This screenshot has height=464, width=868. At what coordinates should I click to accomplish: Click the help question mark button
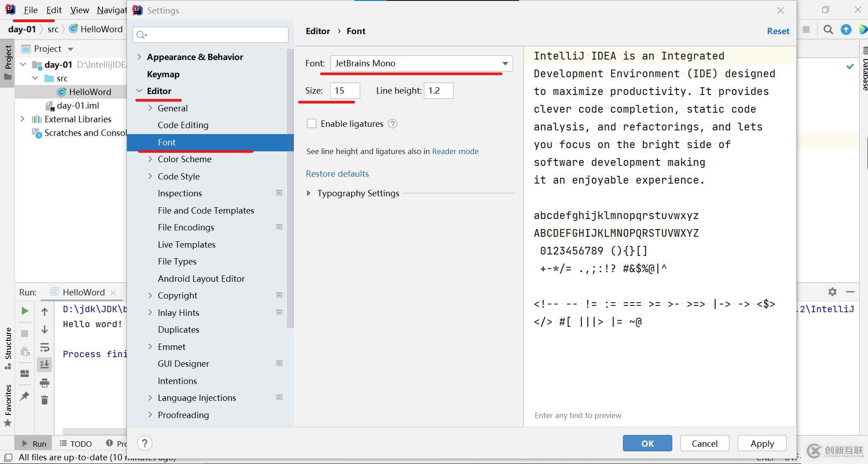click(x=144, y=443)
